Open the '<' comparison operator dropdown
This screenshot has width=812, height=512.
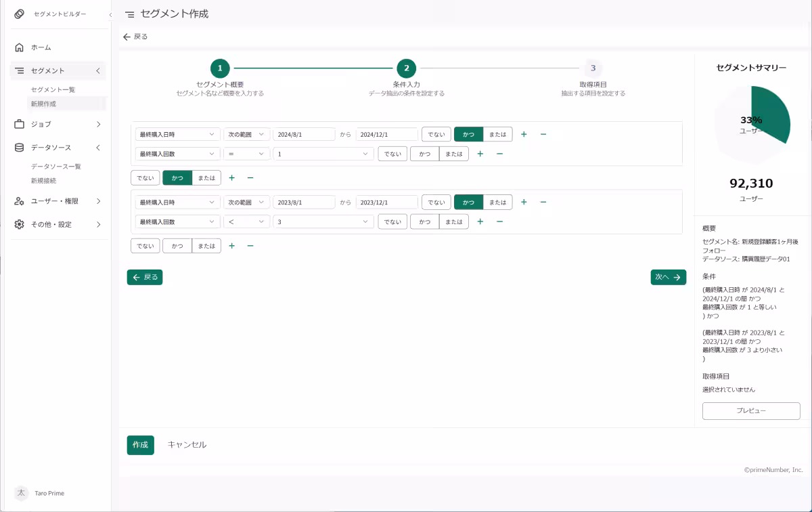[246, 221]
